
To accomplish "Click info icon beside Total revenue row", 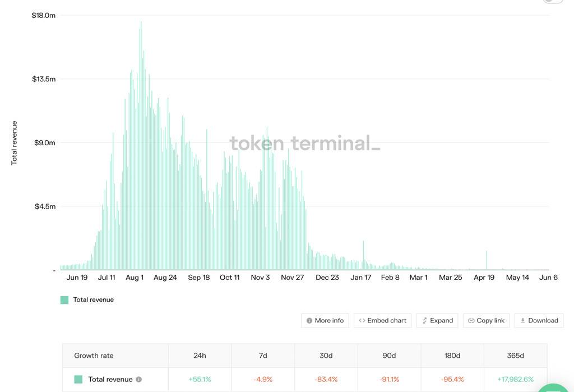I will click(139, 380).
